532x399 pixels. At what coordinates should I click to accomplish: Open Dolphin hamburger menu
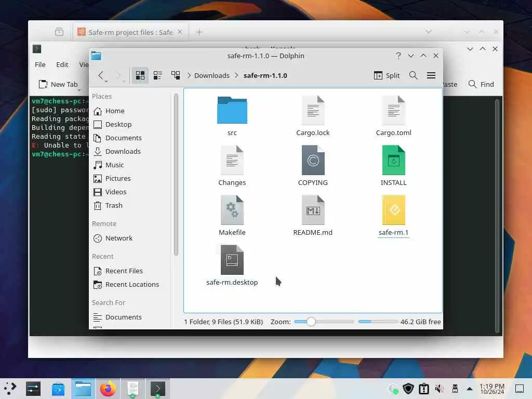[431, 75]
